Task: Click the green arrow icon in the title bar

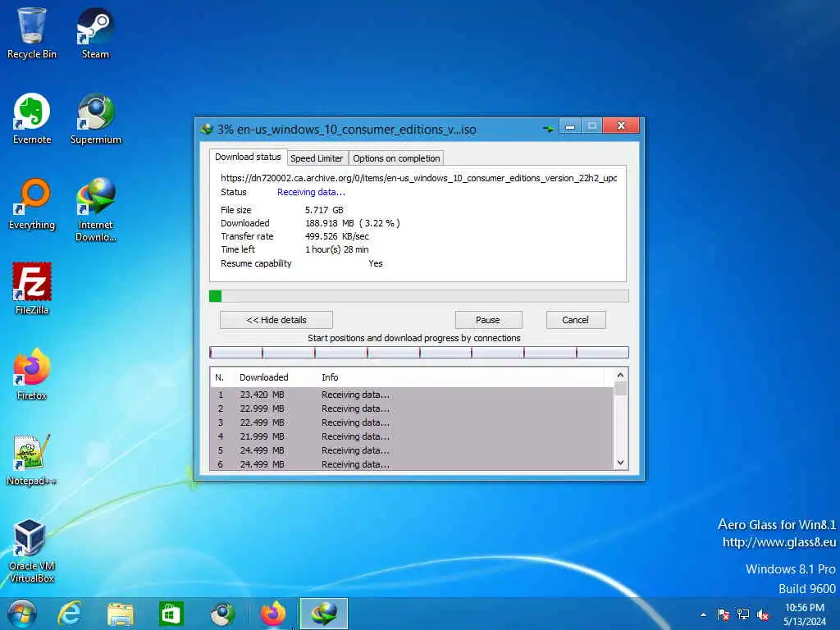Action: [x=548, y=129]
